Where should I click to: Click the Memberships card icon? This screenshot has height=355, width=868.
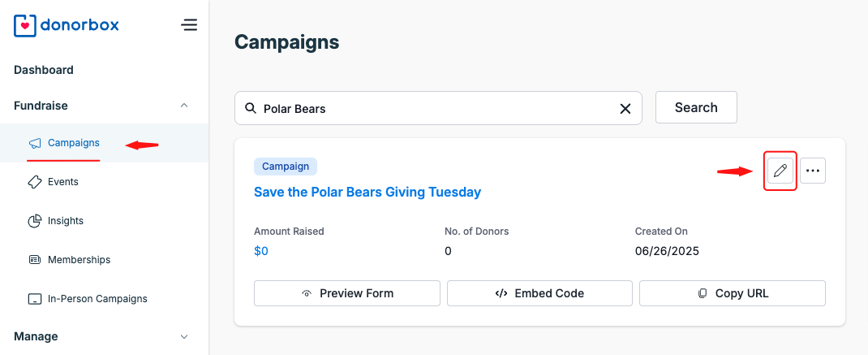coord(35,260)
